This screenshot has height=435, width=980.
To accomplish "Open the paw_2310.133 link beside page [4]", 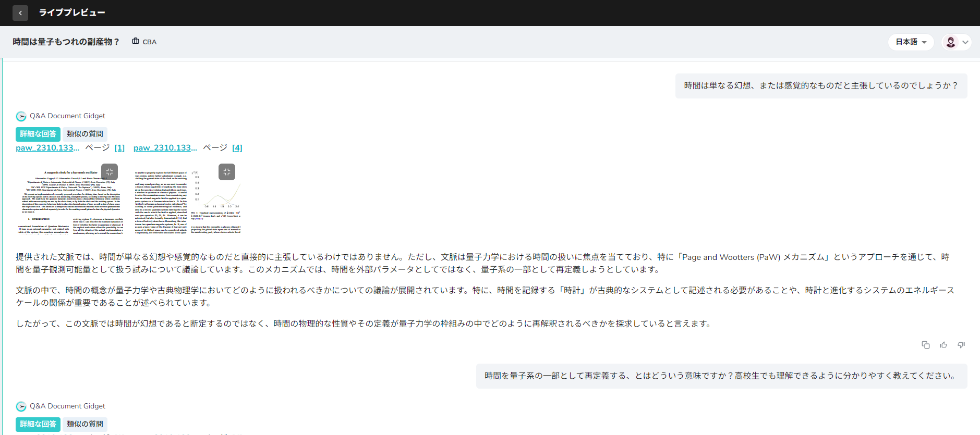I will (165, 148).
